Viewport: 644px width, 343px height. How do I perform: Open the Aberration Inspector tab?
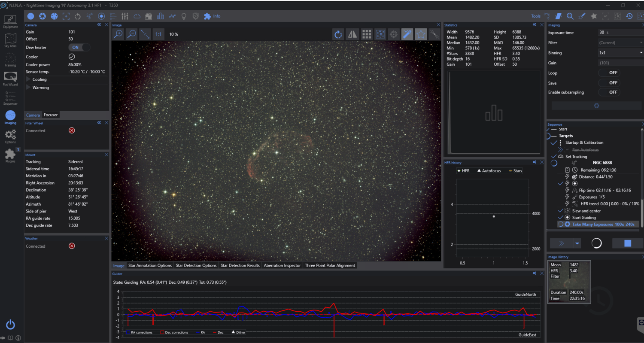point(282,265)
